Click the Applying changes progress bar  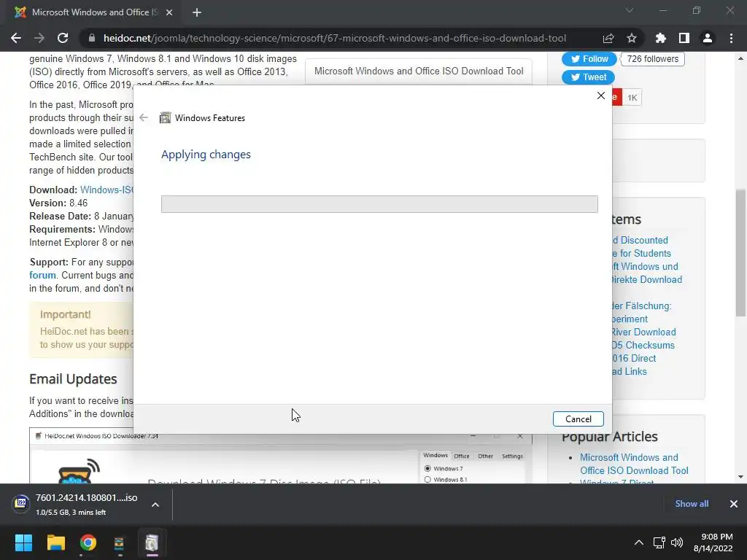[x=379, y=204]
